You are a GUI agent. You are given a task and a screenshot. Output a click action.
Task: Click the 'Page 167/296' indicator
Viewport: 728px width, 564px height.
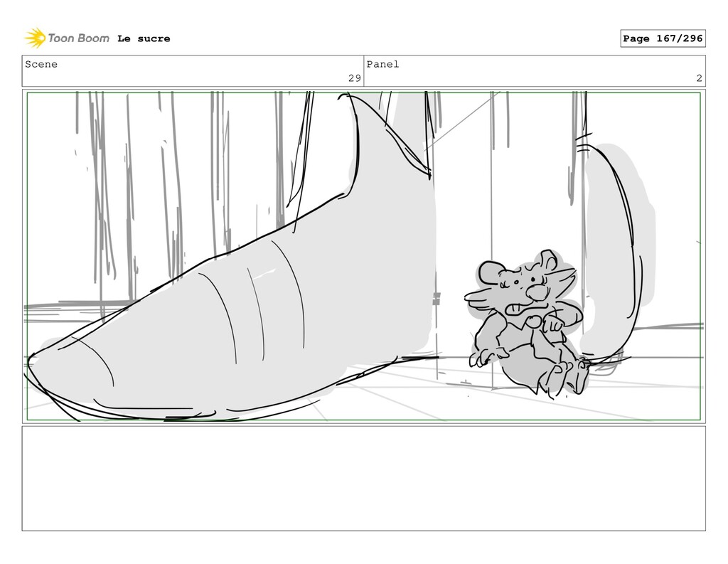pos(663,38)
